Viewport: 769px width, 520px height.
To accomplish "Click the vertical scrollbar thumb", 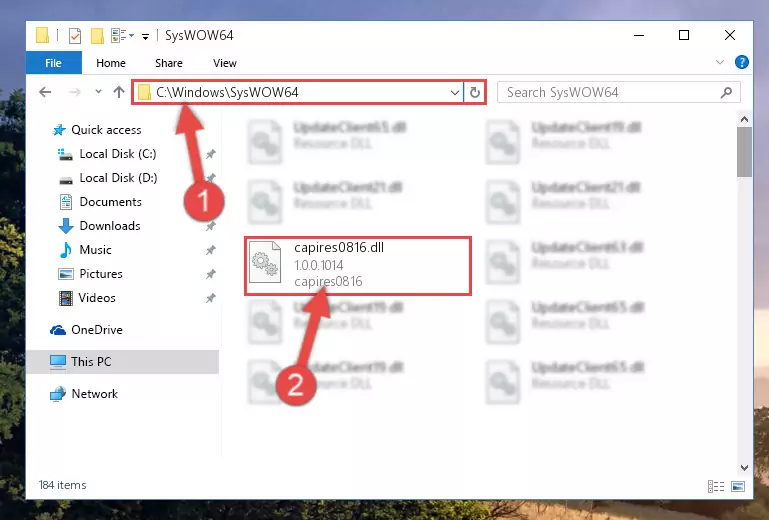I will click(744, 152).
